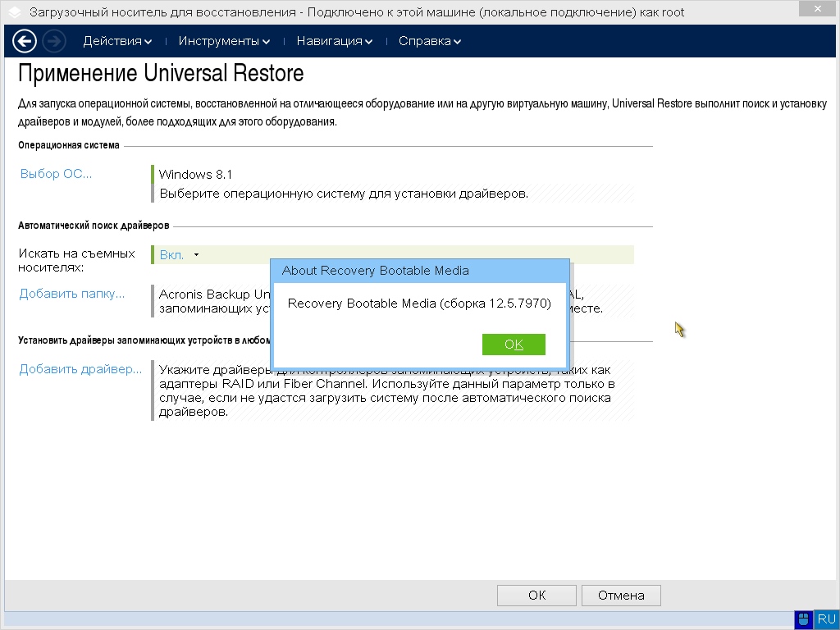This screenshot has height=630, width=840.
Task: Click the Acronis shield icon in the title bar
Action: 13,11
